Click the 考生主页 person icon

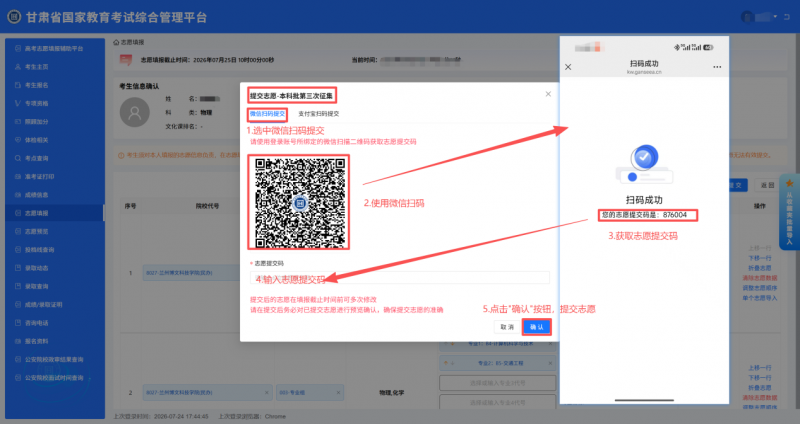tap(18, 67)
